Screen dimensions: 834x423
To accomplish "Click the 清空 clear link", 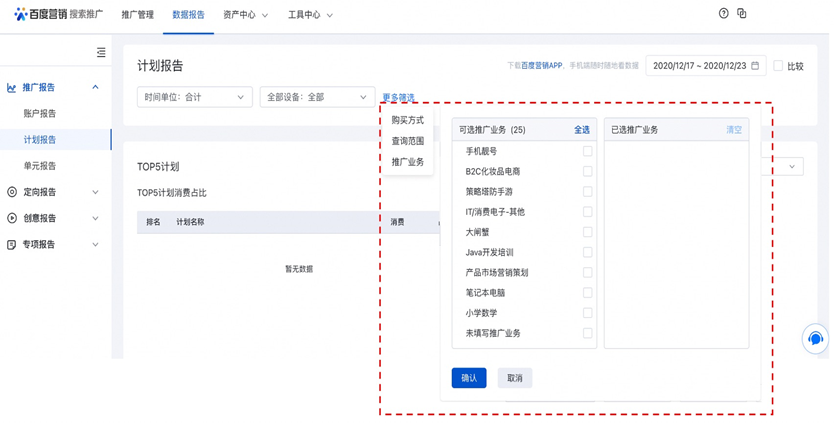I will point(733,130).
